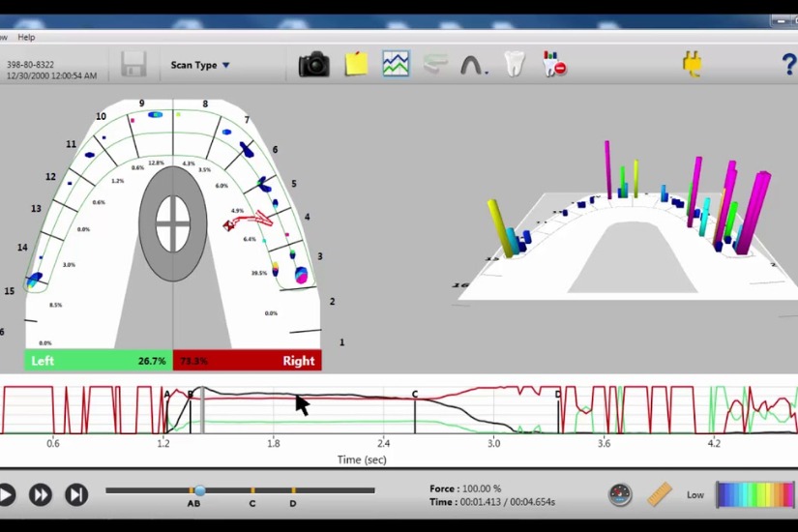The image size is (798, 532).
Task: Click the Force: 100.00 % readout
Action: (465, 488)
